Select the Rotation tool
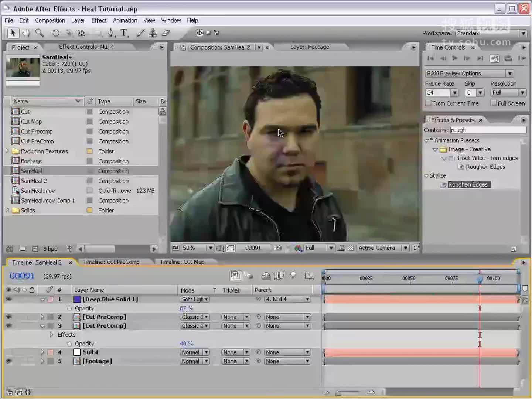 [55, 33]
